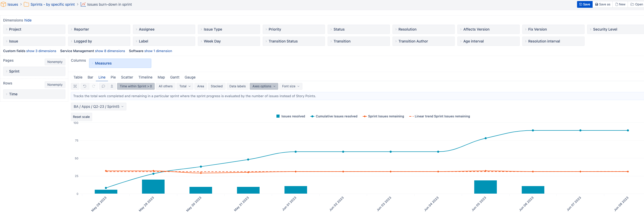Click the Sprints folder icon in breadcrumb
Image resolution: width=644 pixels, height=219 pixels.
pos(26,4)
